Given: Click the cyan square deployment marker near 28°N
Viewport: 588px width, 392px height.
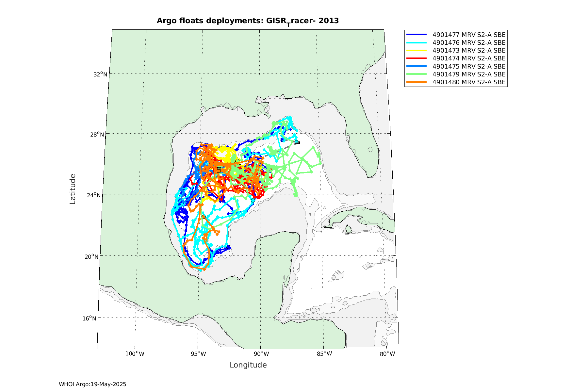Looking at the screenshot, I should [x=296, y=142].
